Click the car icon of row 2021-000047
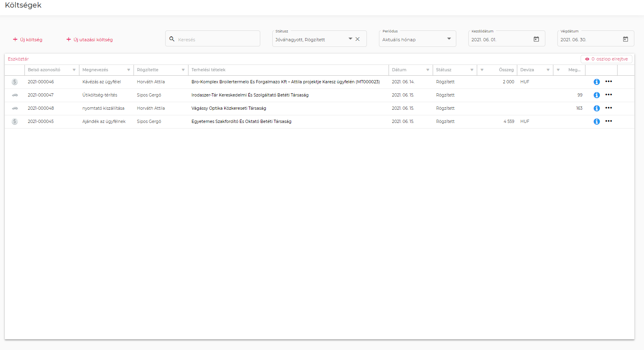The image size is (644, 350). (x=15, y=95)
